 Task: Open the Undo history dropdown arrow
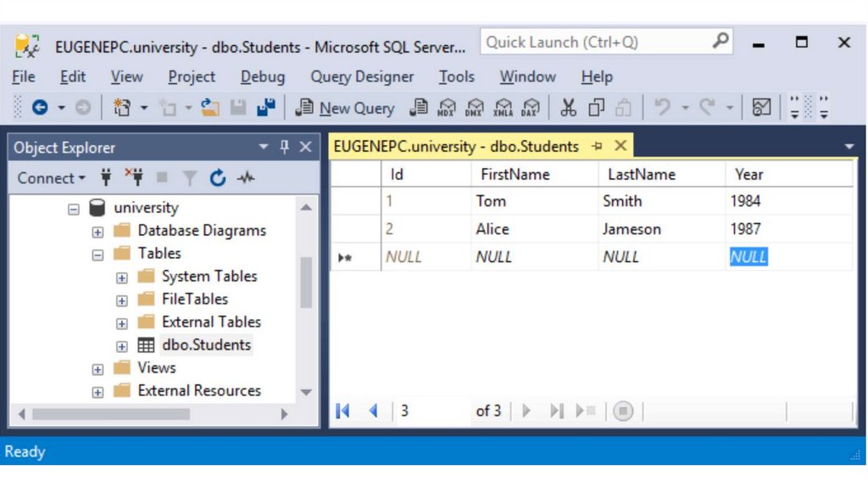click(685, 108)
